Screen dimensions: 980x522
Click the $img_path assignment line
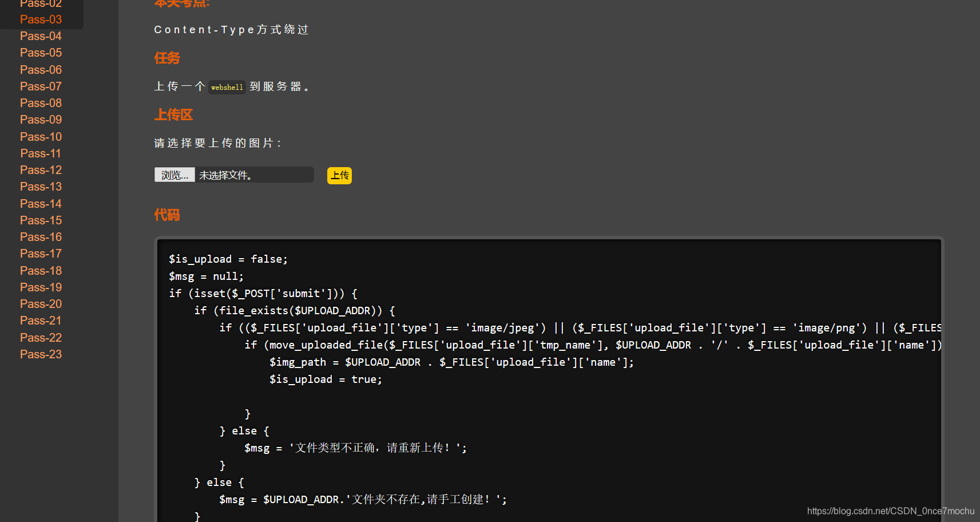pyautogui.click(x=452, y=362)
